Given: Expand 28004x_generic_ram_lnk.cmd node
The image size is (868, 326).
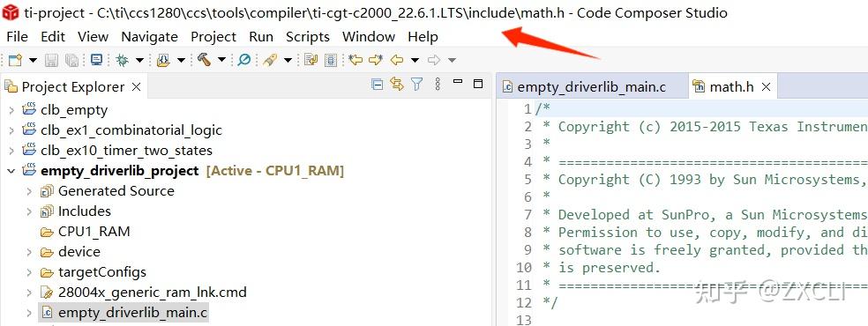Looking at the screenshot, I should tap(29, 293).
